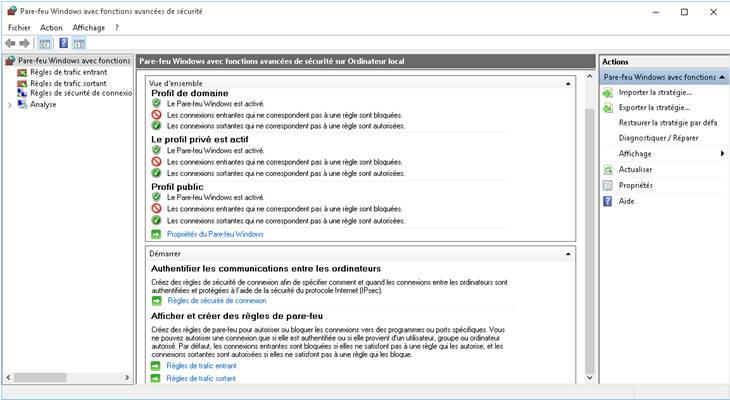Screen dimensions: 730x400
Task: Click tree pane horizontal scrollbar thumb
Action: click(40, 377)
